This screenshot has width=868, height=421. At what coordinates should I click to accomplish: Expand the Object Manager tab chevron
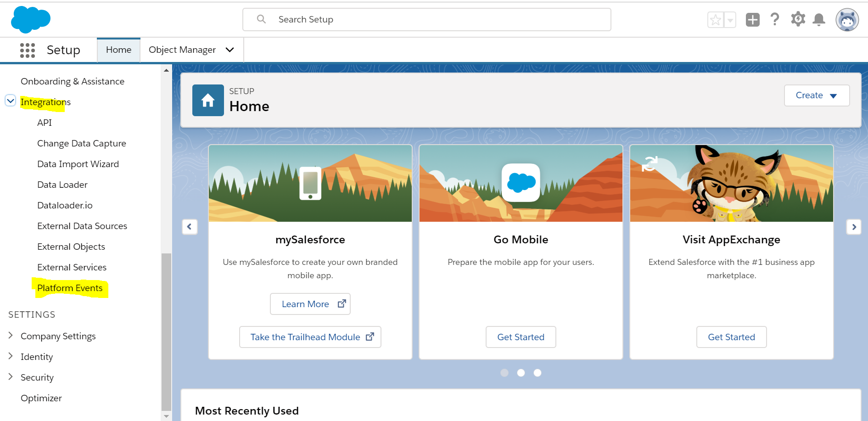click(x=230, y=50)
